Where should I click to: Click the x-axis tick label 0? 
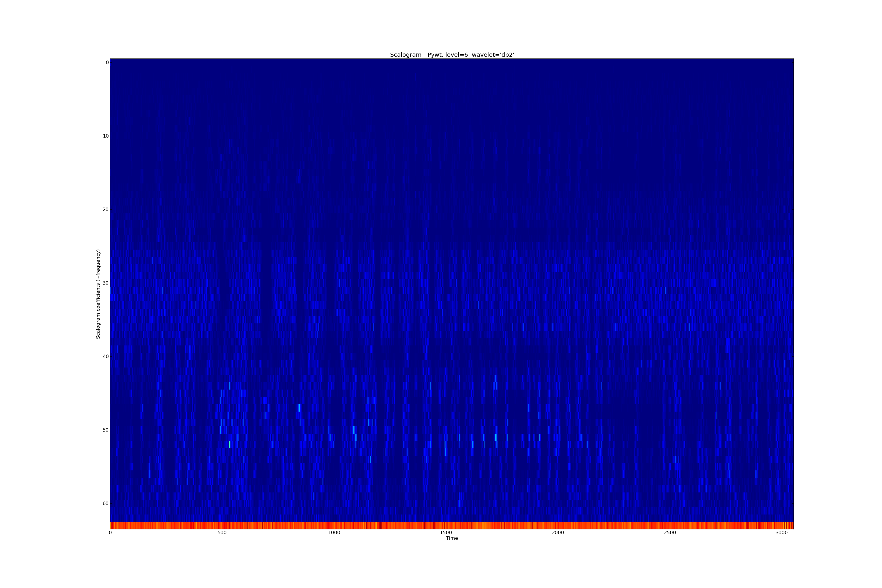(110, 532)
